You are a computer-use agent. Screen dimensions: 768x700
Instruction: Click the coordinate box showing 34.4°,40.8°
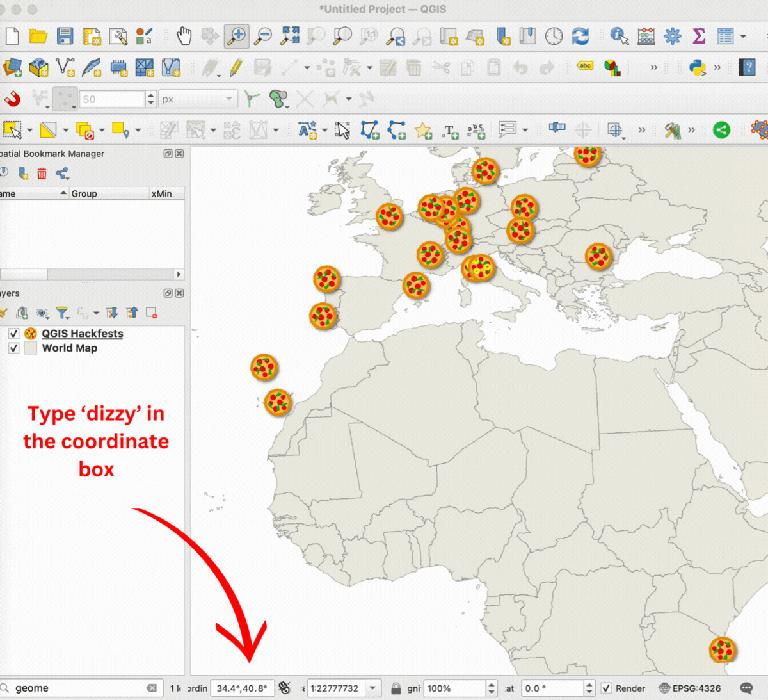point(242,688)
